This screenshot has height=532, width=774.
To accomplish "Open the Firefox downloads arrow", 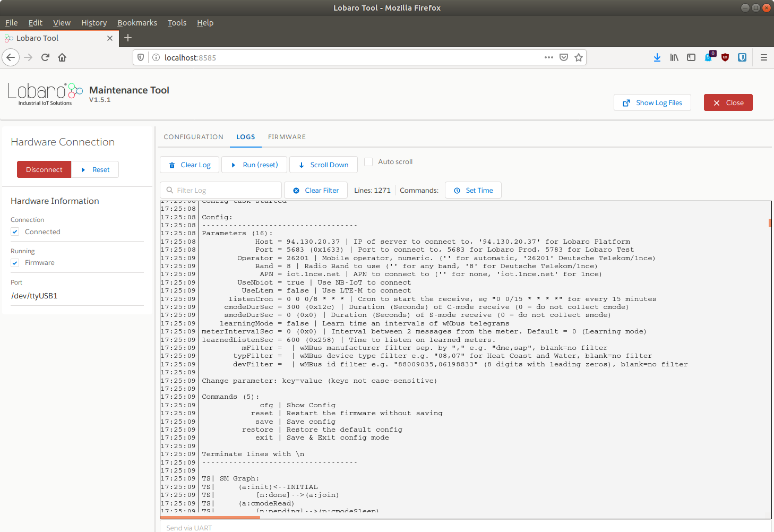I will (657, 57).
